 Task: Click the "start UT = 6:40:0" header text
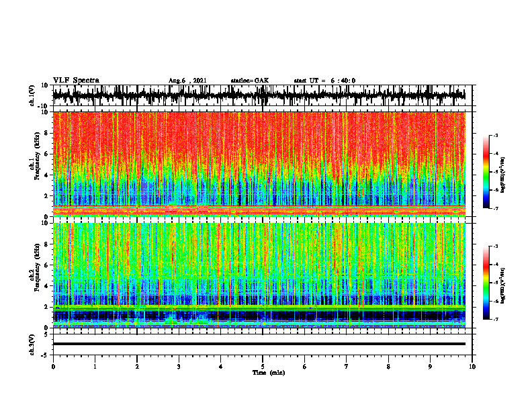click(324, 81)
